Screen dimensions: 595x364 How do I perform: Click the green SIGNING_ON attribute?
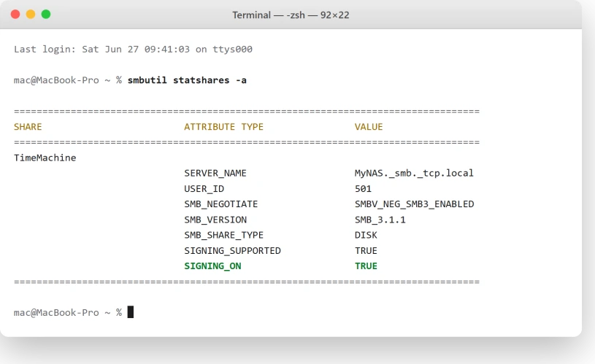click(212, 266)
